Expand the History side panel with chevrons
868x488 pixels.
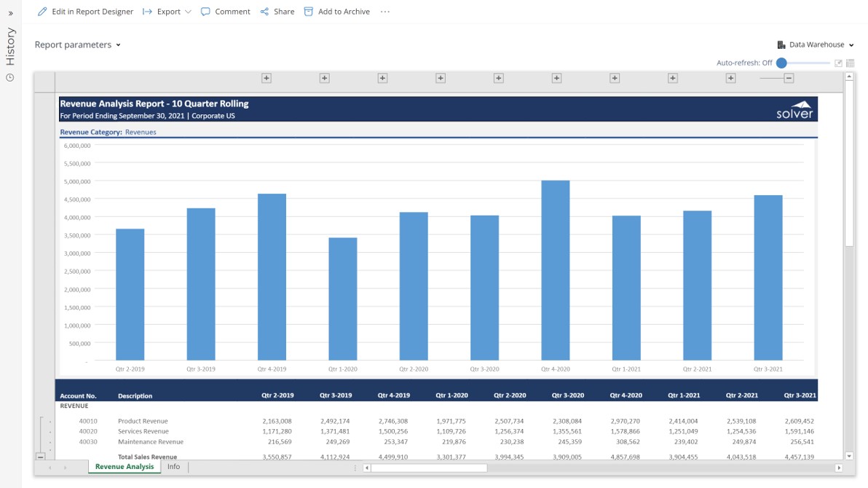click(10, 13)
